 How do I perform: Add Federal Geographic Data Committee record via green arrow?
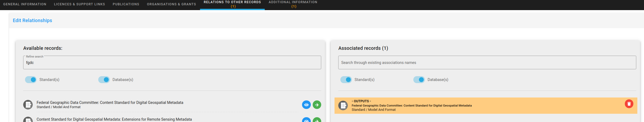point(317,105)
